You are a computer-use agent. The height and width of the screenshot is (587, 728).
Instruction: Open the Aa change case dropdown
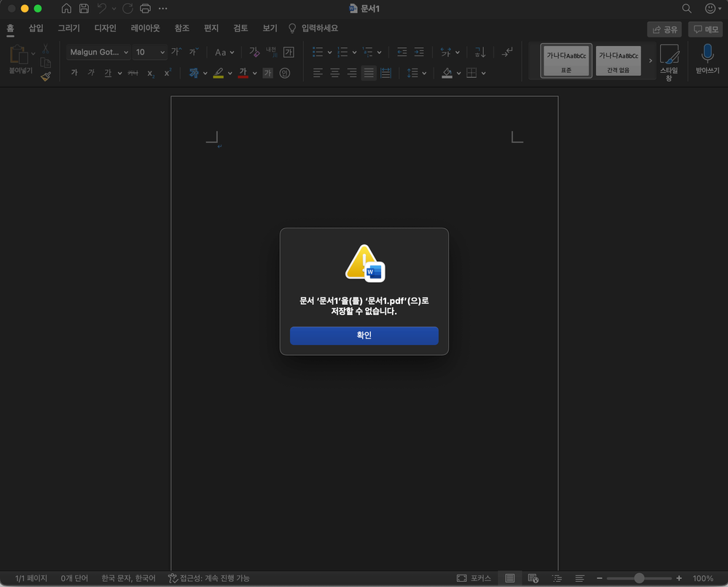(x=224, y=52)
